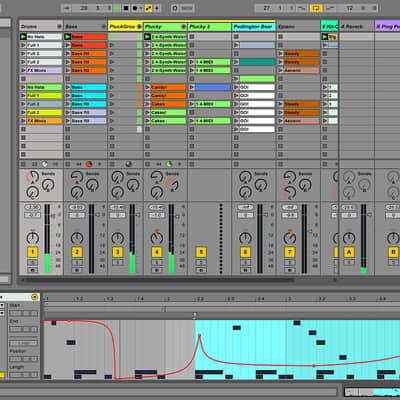Click the arrangement position field reading 29 3 3
400x400 pixels.
click(92, 8)
